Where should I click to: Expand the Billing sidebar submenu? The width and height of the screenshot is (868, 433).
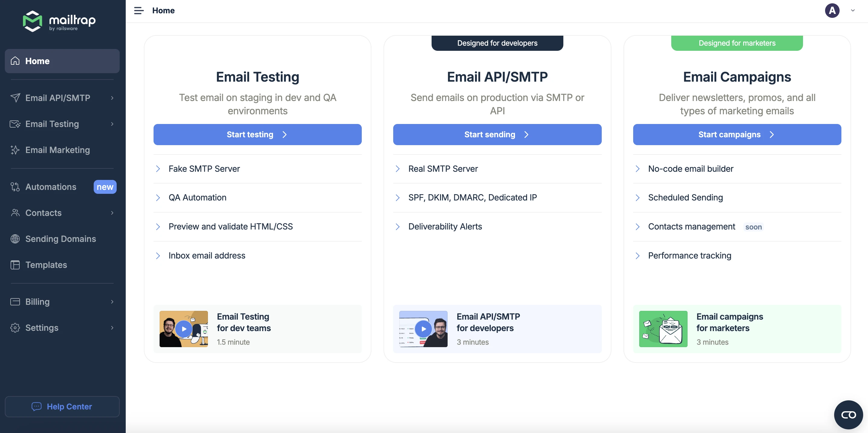pos(112,301)
